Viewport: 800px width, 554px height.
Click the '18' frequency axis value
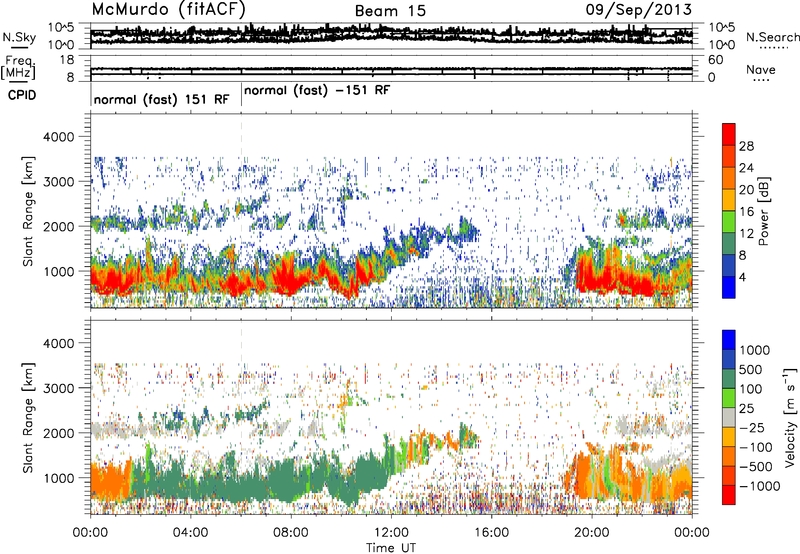(x=67, y=60)
